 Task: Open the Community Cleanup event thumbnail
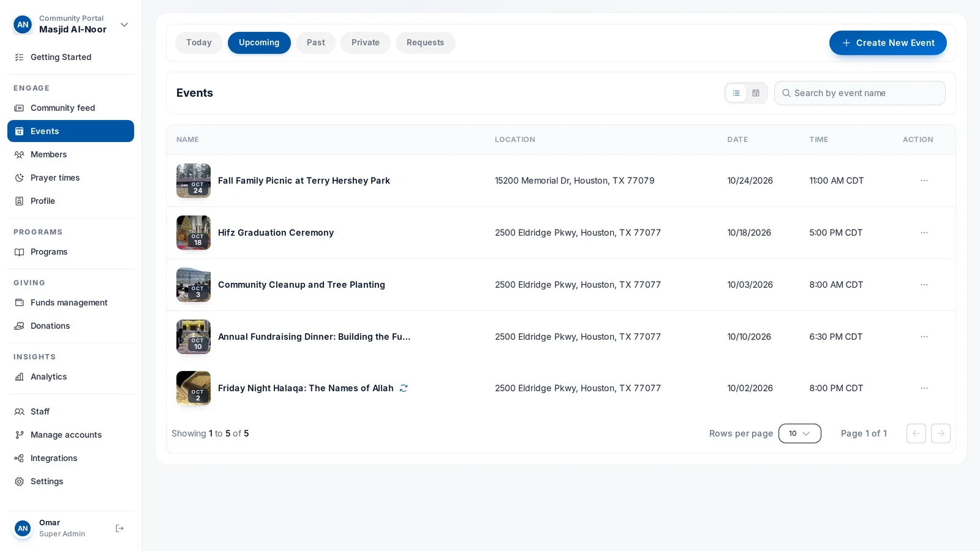194,285
